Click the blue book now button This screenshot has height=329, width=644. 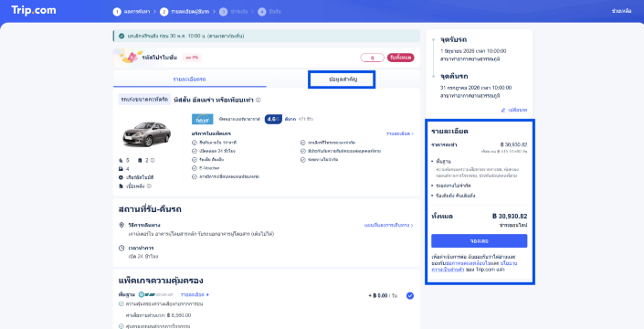[479, 240]
